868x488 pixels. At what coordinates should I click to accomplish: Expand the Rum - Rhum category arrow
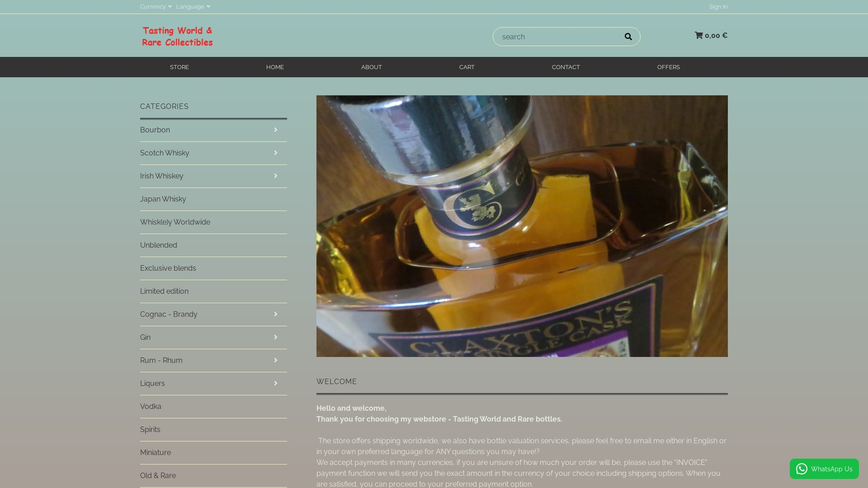[275, 360]
